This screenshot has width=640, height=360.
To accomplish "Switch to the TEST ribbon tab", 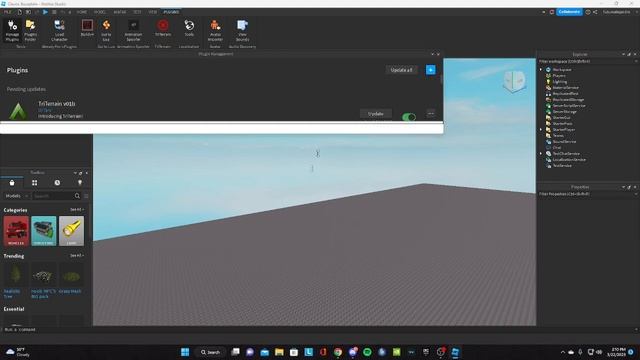I will (x=137, y=12).
